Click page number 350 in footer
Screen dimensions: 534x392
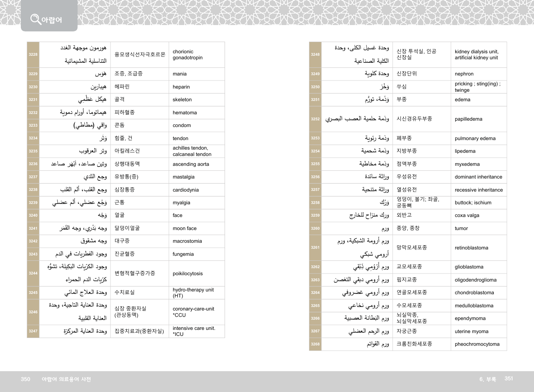25,379
